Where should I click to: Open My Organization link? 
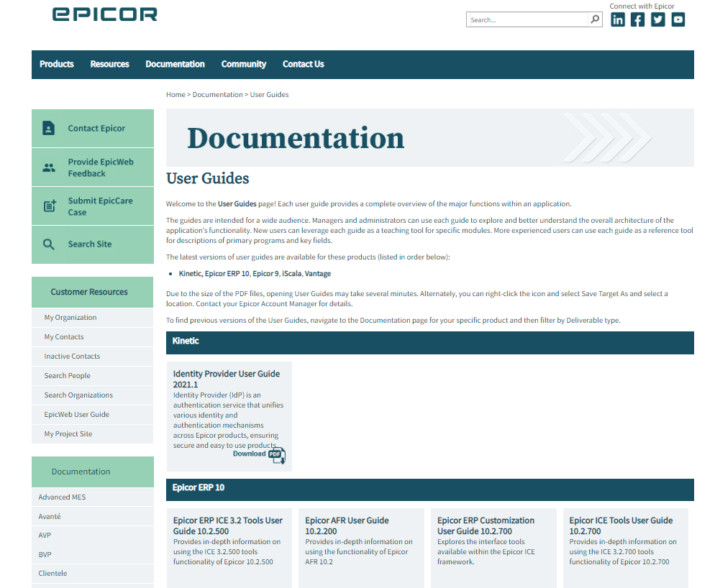pyautogui.click(x=70, y=317)
